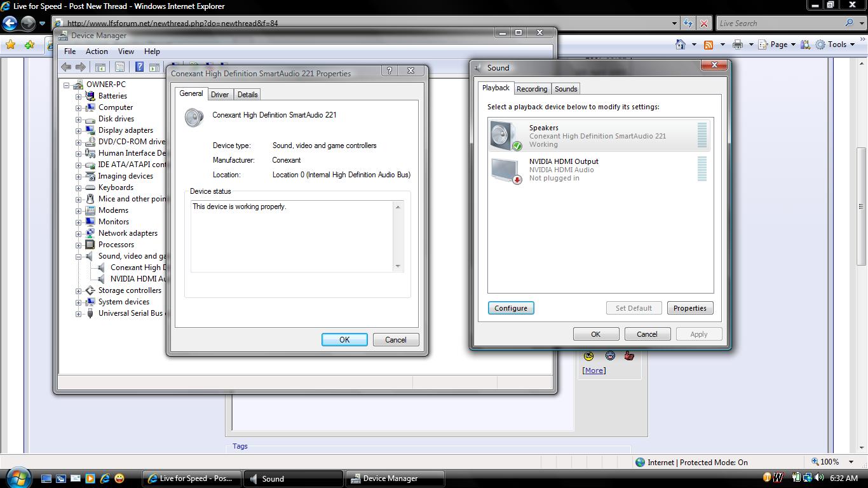The height and width of the screenshot is (488, 868).
Task: Open the Tools dropdown in IE
Action: [836, 44]
